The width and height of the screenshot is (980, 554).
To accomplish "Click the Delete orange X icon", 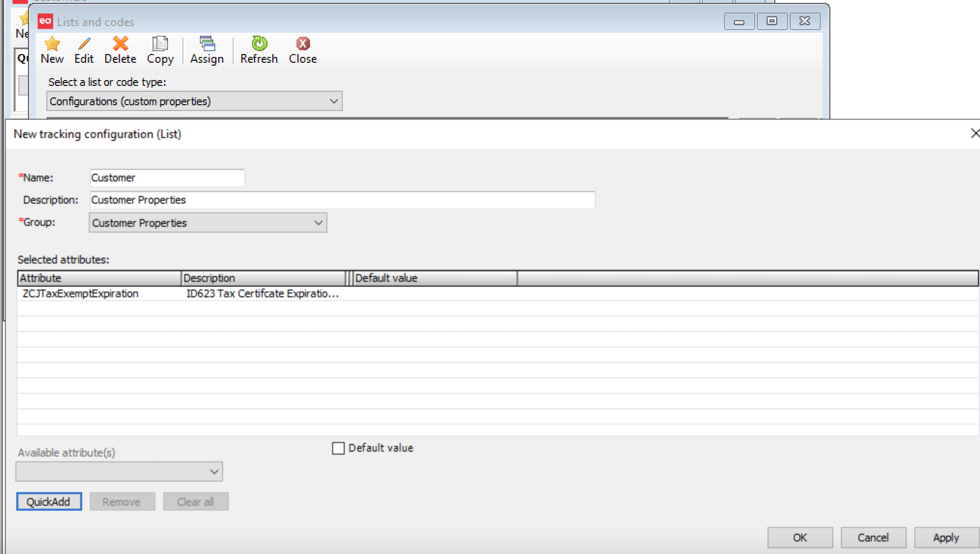I will click(120, 44).
